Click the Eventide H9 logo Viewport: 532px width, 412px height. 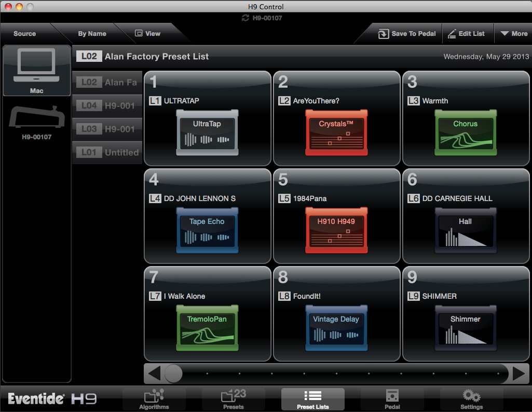(x=52, y=399)
